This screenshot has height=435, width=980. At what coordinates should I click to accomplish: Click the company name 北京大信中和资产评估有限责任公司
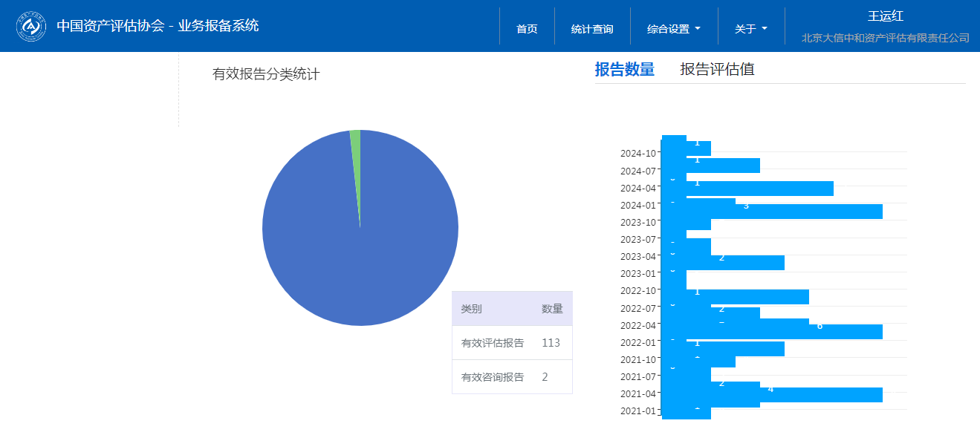885,38
